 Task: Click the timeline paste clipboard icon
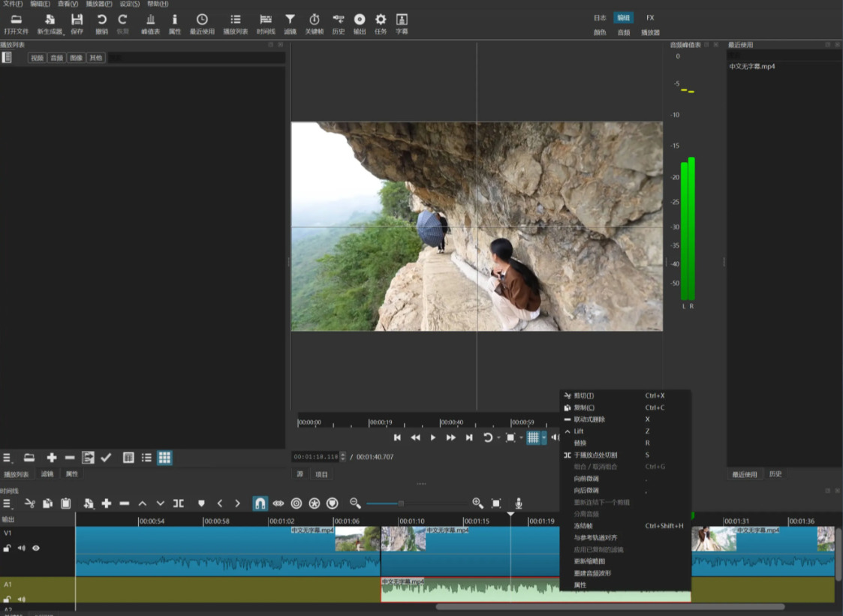[x=65, y=503]
